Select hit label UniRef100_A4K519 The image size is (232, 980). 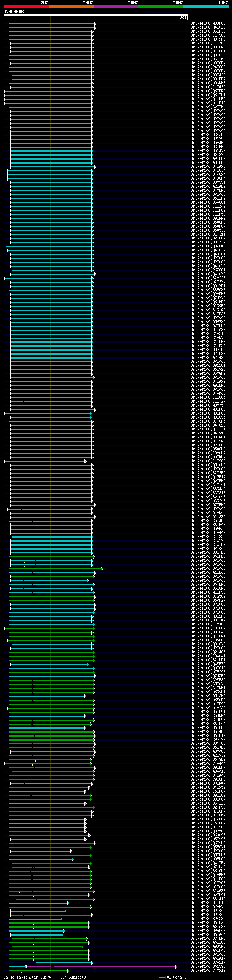(x=208, y=103)
